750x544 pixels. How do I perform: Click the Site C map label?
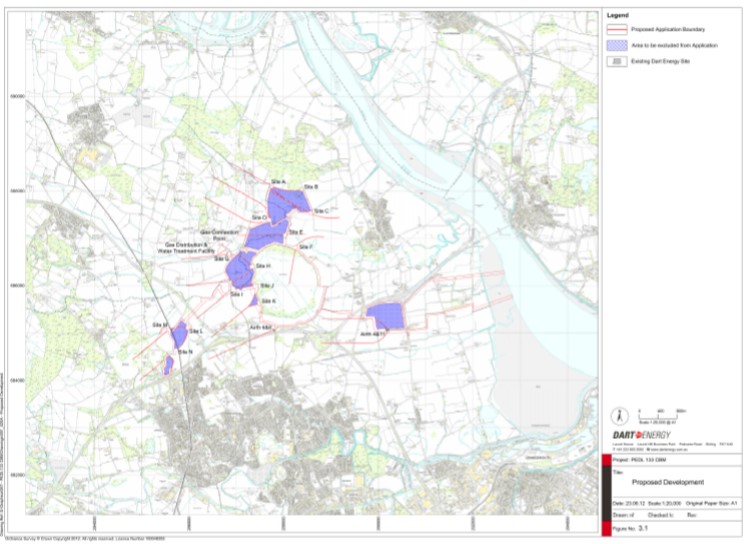tap(321, 211)
